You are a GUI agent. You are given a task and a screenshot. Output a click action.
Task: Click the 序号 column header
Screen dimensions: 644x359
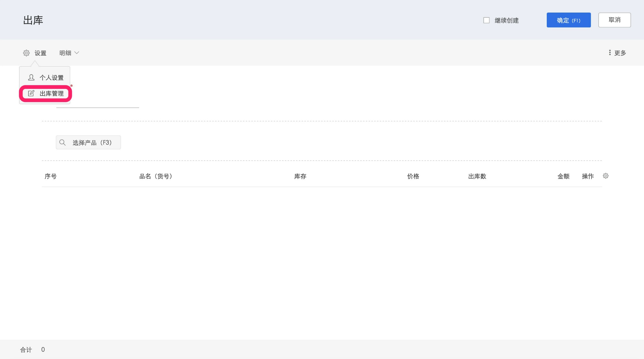tap(51, 176)
